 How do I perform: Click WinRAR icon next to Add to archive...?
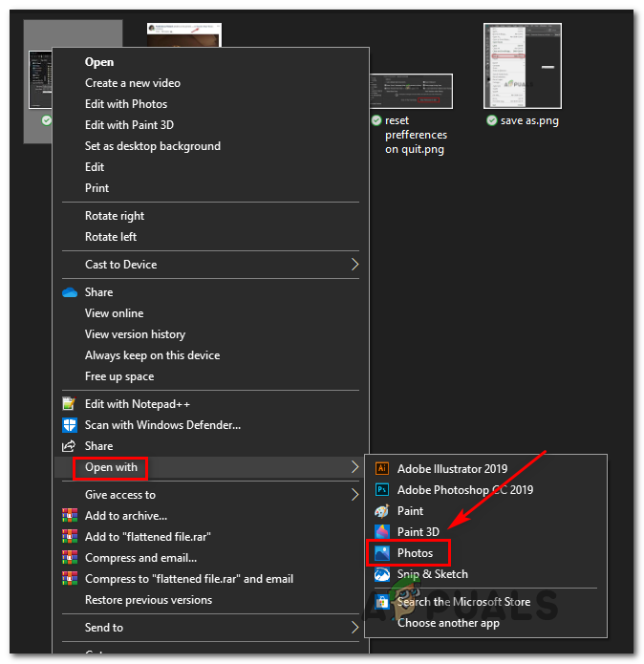pos(70,515)
